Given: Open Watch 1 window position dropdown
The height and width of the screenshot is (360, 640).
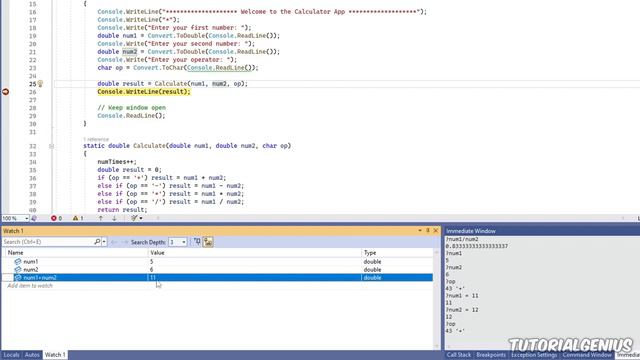Looking at the screenshot, I should coord(420,231).
